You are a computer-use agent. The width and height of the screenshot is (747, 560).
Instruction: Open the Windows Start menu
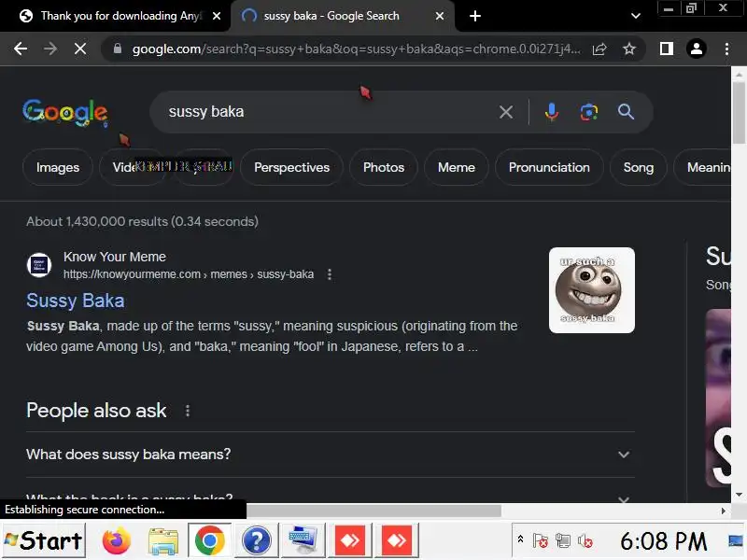tap(43, 540)
